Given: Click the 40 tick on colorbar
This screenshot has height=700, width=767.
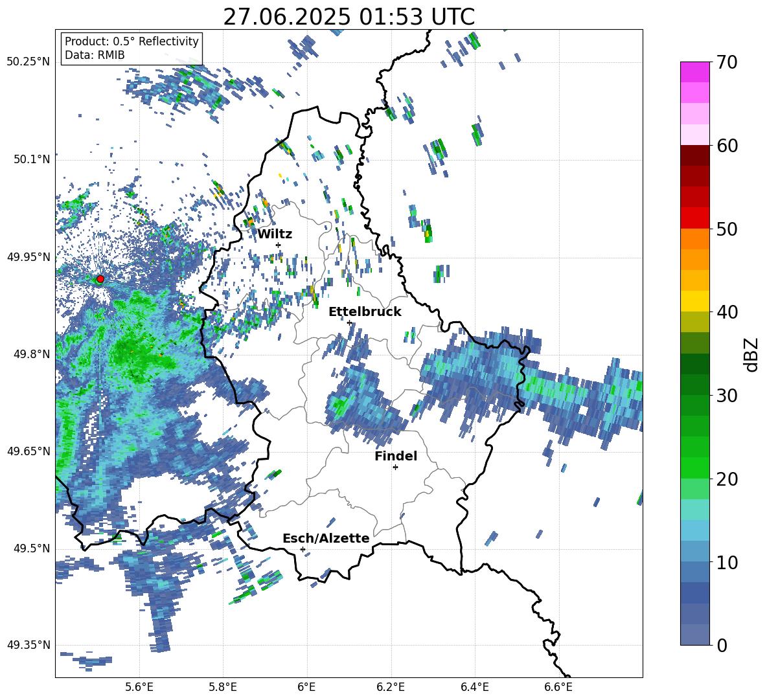Looking at the screenshot, I should coord(726,312).
